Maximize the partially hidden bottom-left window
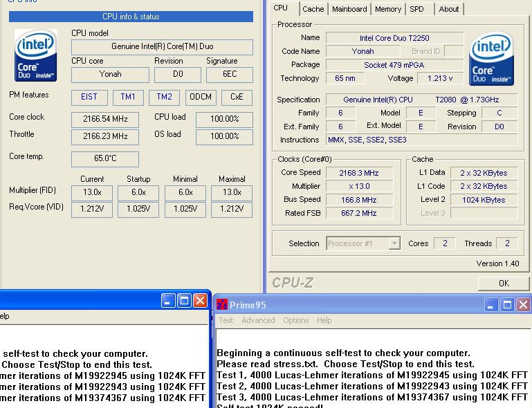This screenshot has width=532, height=408. coord(184,300)
